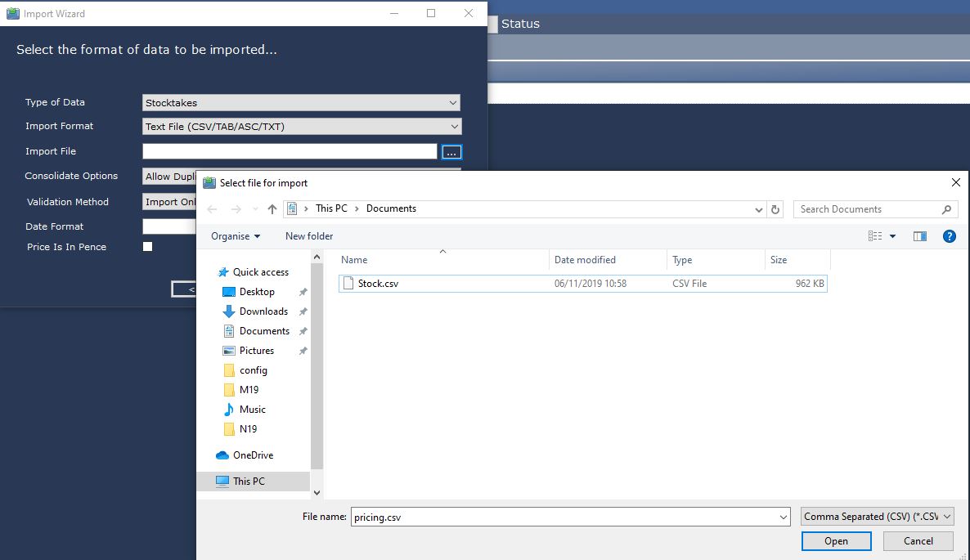Change view layout icon
The height and width of the screenshot is (560, 970).
point(875,236)
